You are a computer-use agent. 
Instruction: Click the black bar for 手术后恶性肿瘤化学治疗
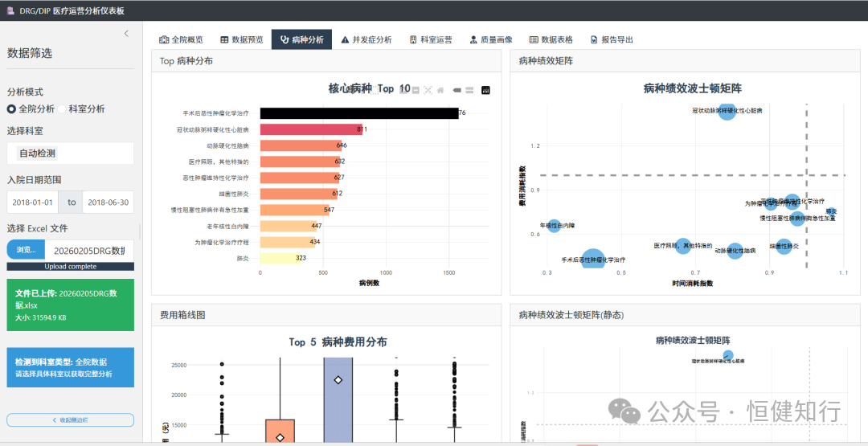[x=359, y=113]
